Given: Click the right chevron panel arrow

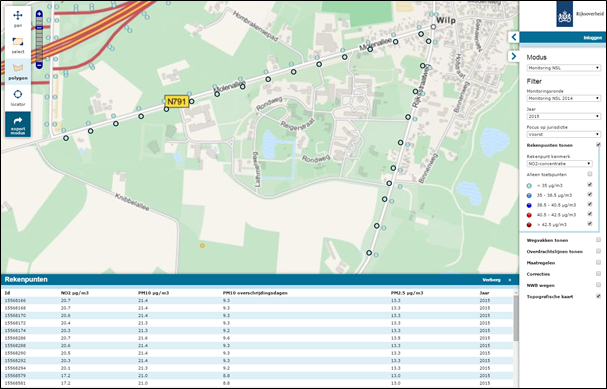Looking at the screenshot, I should tap(514, 57).
